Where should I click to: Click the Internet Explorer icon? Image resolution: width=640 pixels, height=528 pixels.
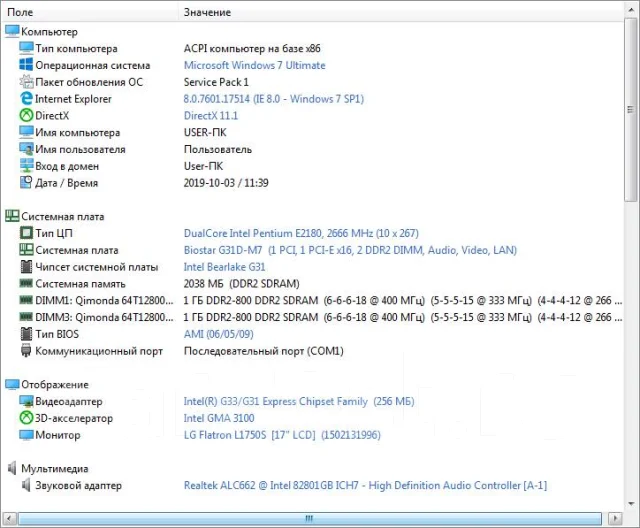[26, 98]
